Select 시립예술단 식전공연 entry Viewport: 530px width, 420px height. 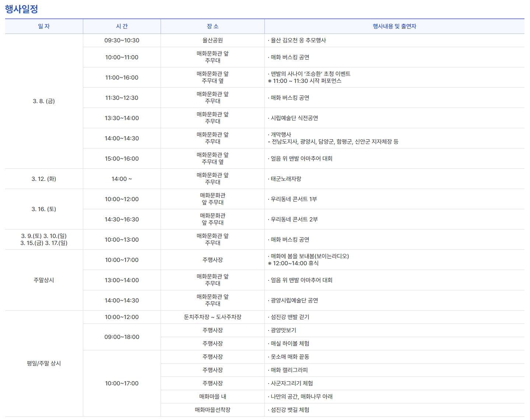(293, 118)
